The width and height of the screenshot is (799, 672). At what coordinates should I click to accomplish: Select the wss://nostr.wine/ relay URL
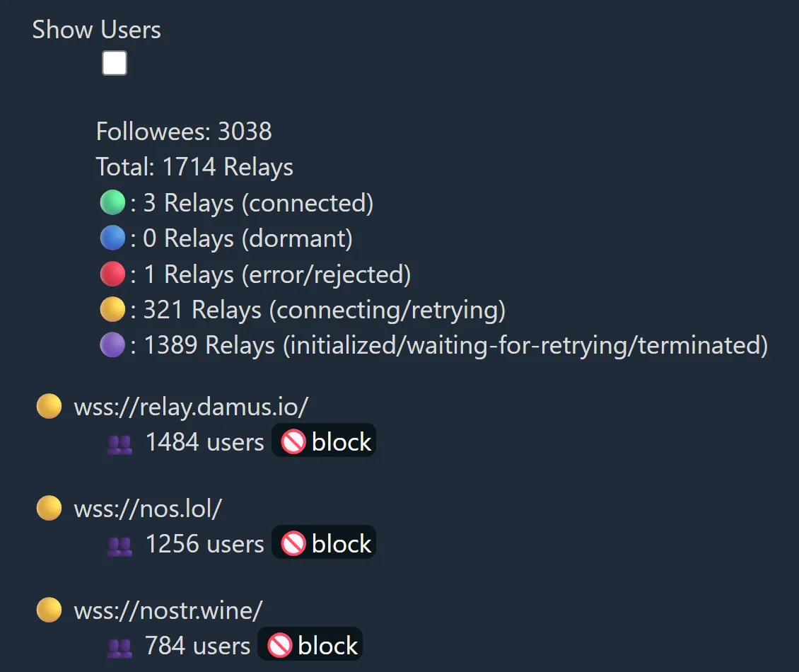click(168, 610)
